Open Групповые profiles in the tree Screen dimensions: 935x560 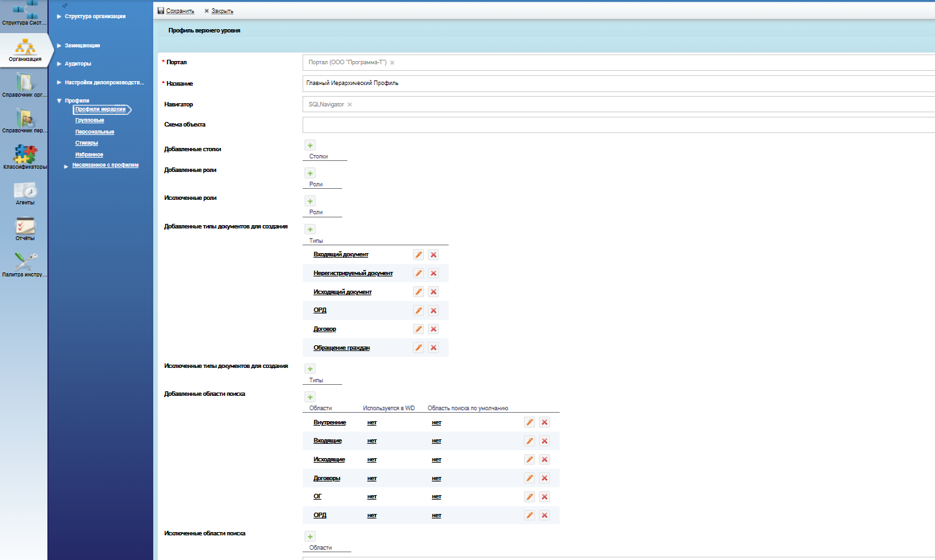tap(90, 121)
